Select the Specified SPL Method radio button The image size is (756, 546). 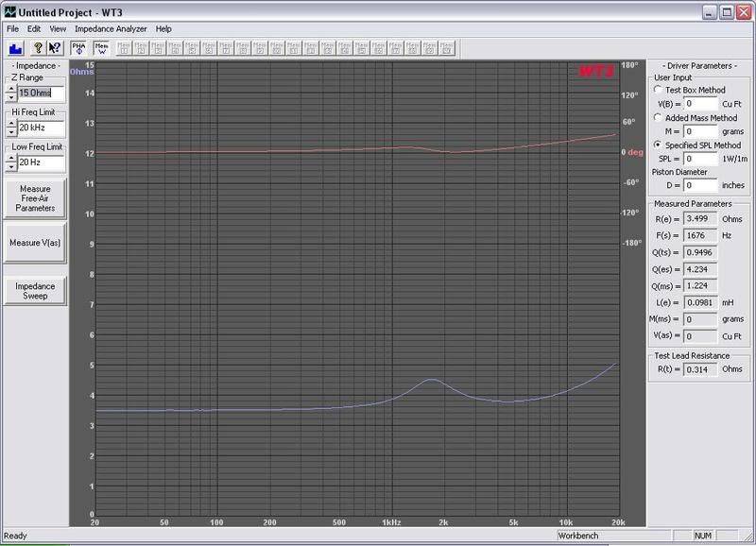click(x=658, y=145)
